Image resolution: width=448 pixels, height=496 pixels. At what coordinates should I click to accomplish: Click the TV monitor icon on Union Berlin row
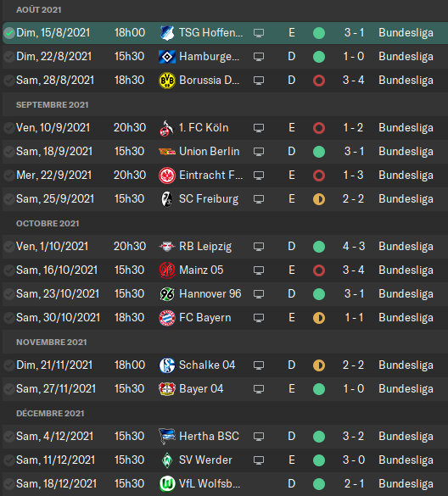259,152
